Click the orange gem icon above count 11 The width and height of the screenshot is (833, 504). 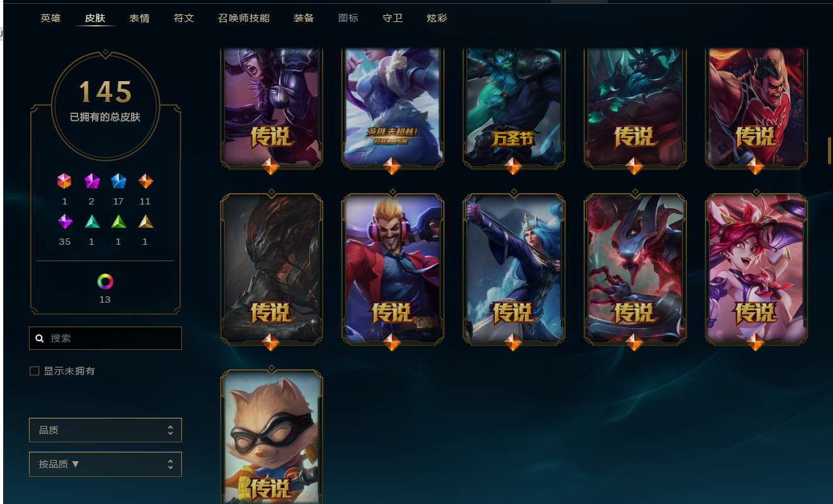tap(145, 182)
